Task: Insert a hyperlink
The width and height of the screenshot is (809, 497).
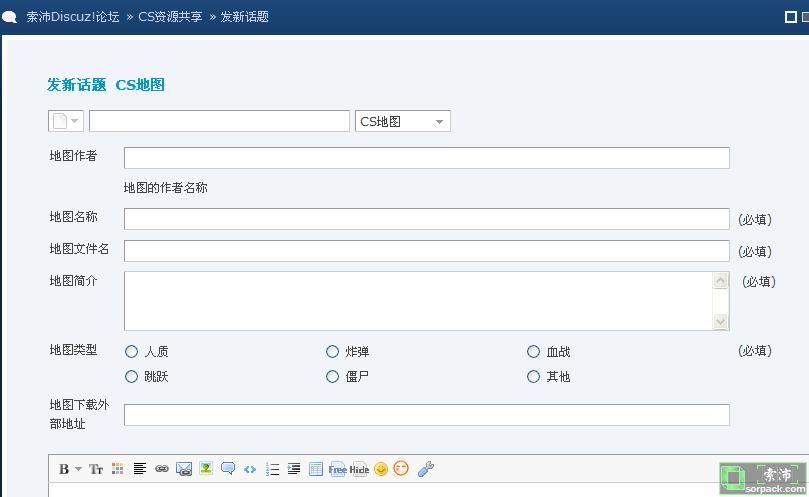Action: [162, 469]
